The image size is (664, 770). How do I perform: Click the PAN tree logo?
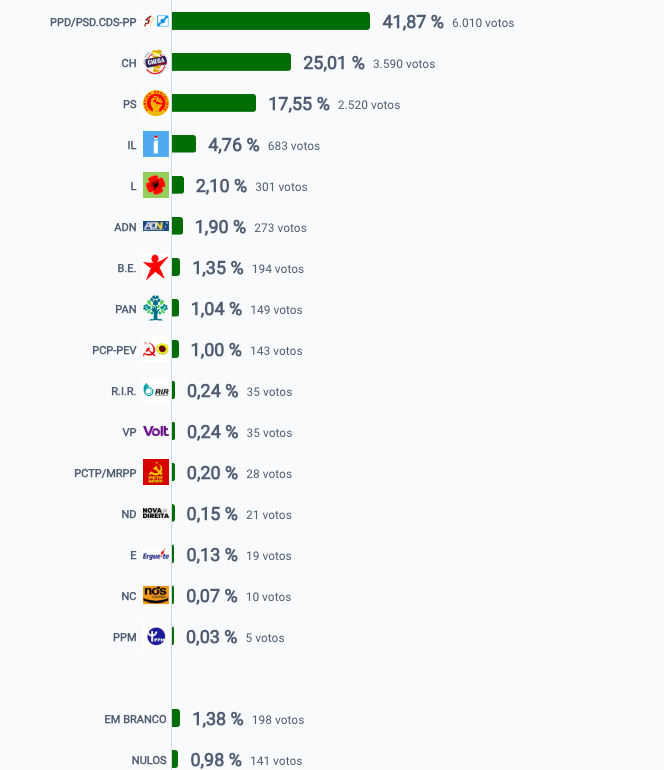pyautogui.click(x=156, y=308)
